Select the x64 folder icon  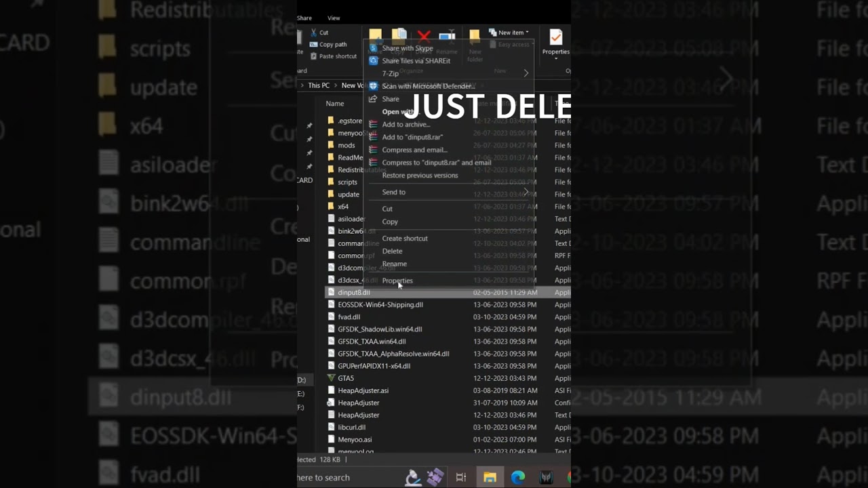[331, 206]
